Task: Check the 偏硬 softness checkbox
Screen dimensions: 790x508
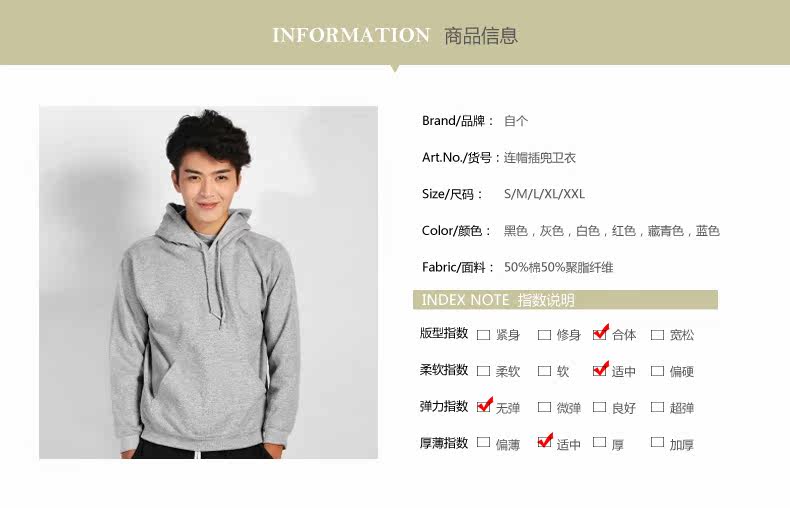Action: 657,371
